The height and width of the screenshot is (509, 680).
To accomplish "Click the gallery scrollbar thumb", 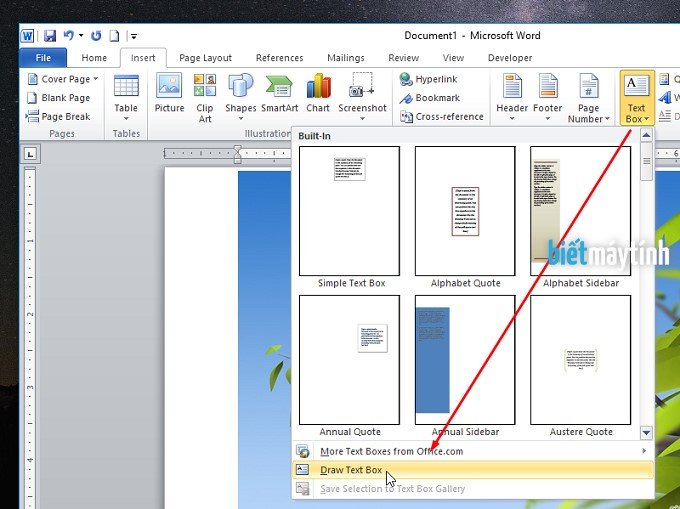I will coord(646,161).
